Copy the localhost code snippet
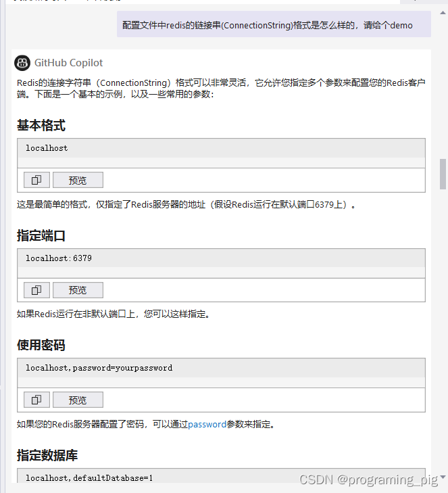The image size is (448, 493). 36,180
